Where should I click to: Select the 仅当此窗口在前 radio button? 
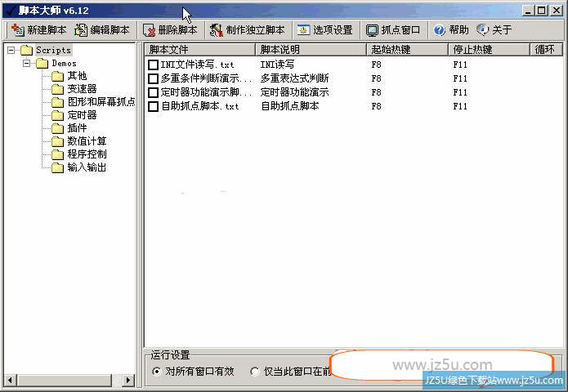pos(255,372)
